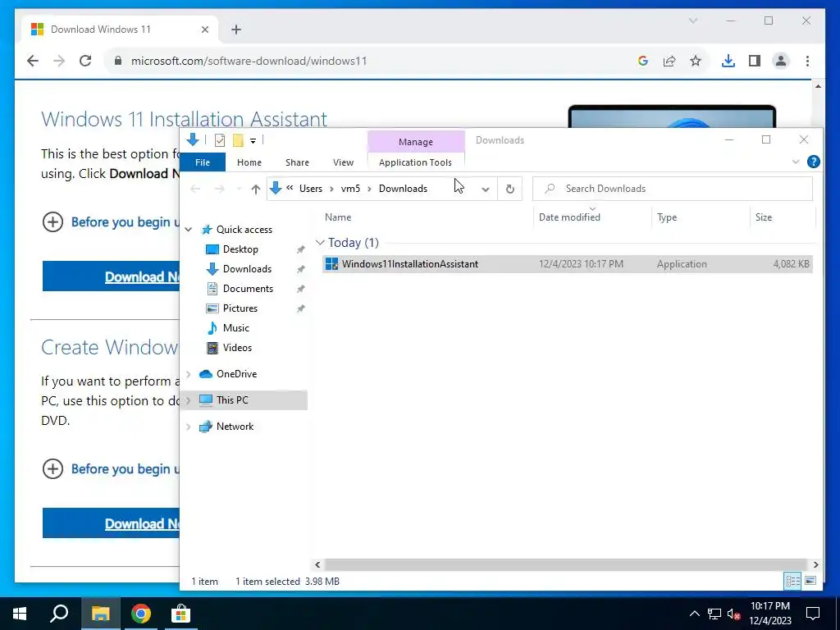Open Chrome three-dot menu
The image size is (840, 630).
point(807,61)
